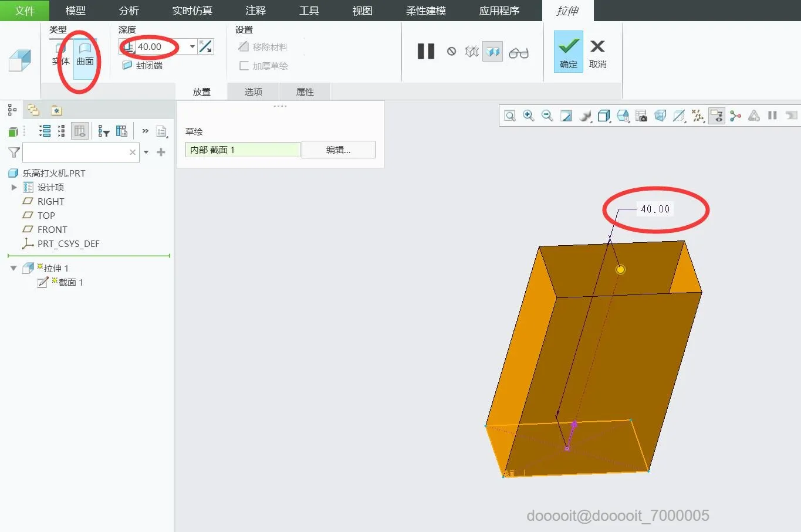Click the refit view icon

[510, 116]
